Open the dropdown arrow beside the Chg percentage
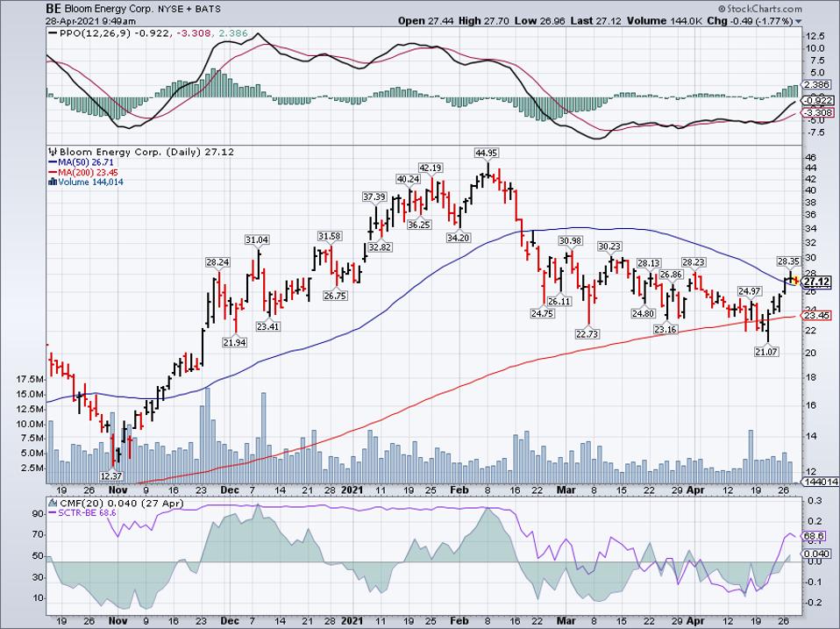The image size is (840, 629). coord(798,21)
